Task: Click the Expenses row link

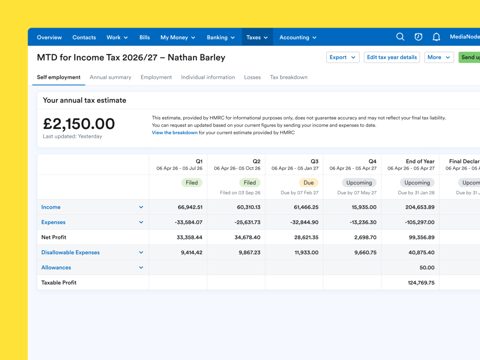Action: pos(53,222)
